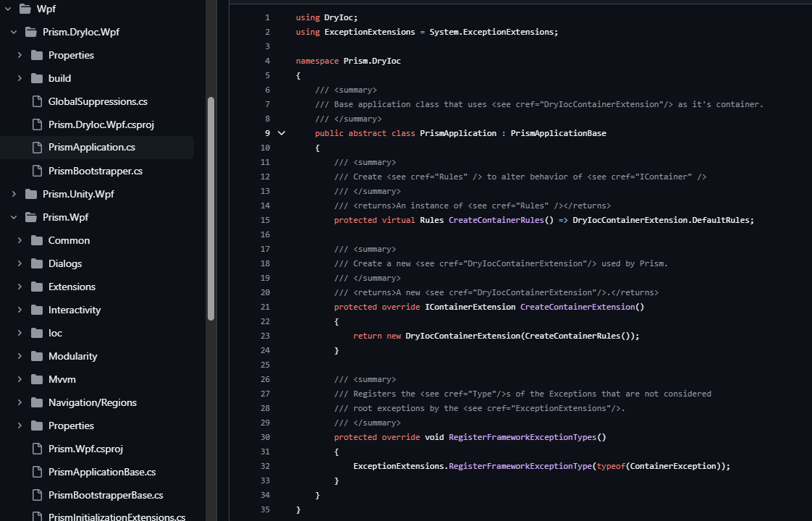
Task: Click the folder icon next to Mvvm
Action: pyautogui.click(x=37, y=379)
